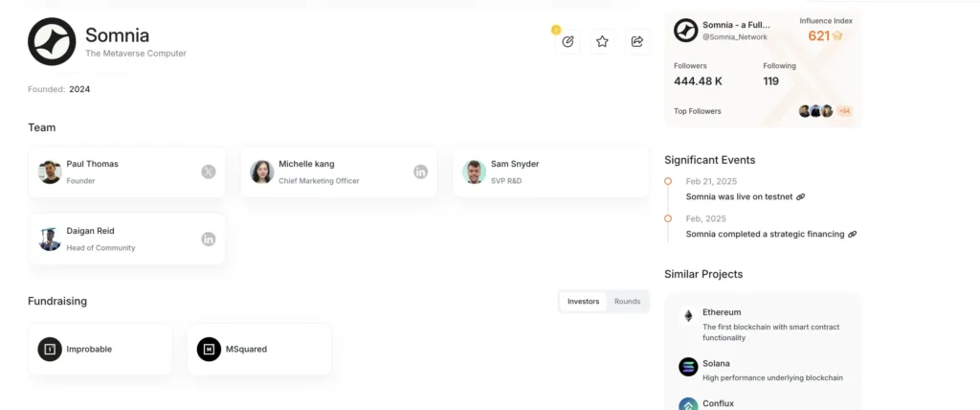Screen dimensions: 980x410
Task: Click the Top Followers avatars
Action: tap(816, 111)
